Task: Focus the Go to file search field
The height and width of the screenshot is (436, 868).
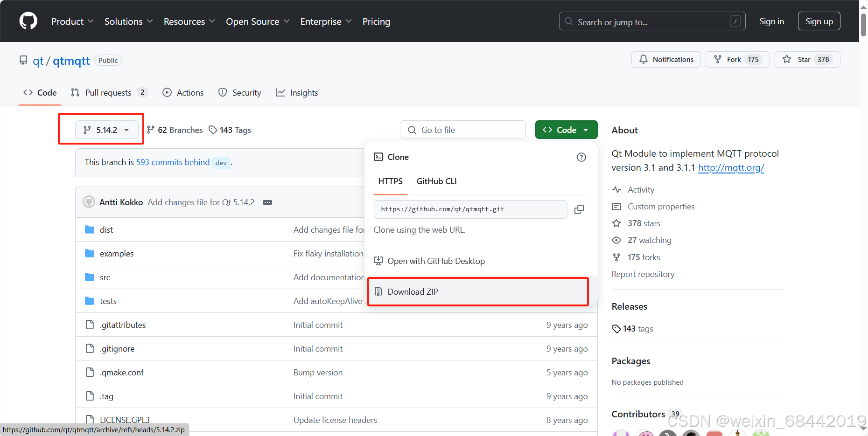Action: click(462, 130)
